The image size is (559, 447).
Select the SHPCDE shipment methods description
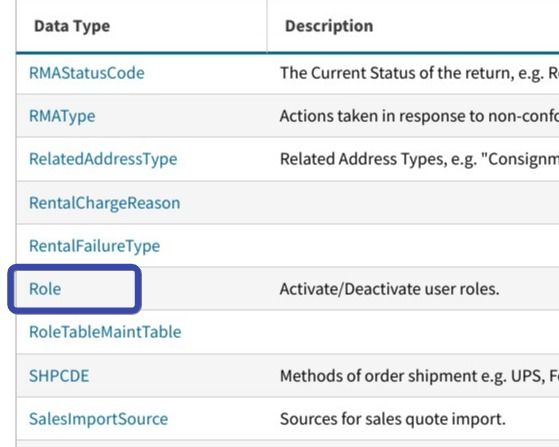tap(419, 376)
